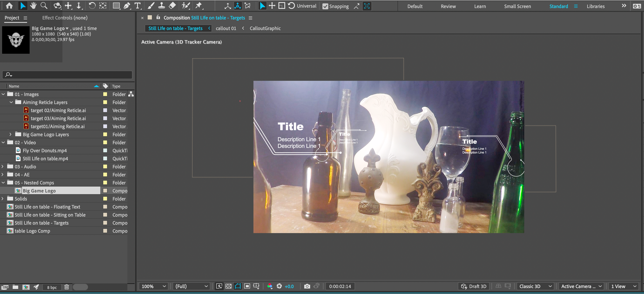This screenshot has height=294, width=644.
Task: Open the Classic 3D renderer dropdown
Action: [535, 286]
